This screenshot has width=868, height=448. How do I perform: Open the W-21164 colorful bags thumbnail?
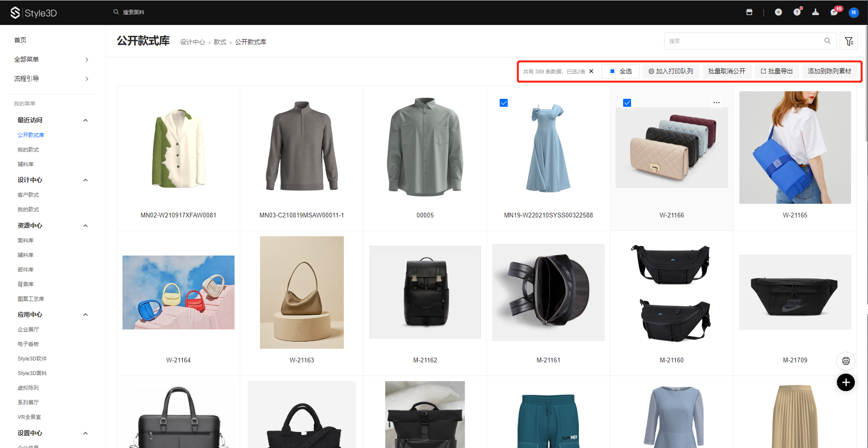(178, 292)
